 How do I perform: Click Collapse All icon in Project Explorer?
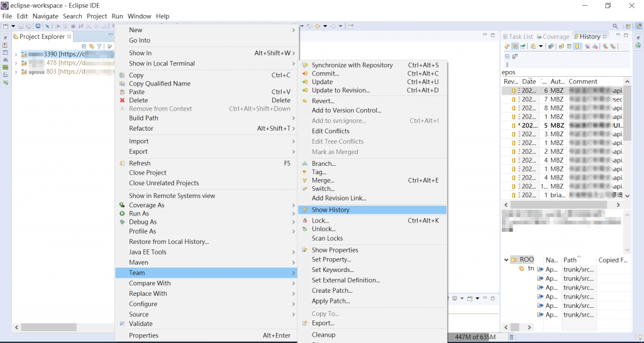(x=84, y=46)
